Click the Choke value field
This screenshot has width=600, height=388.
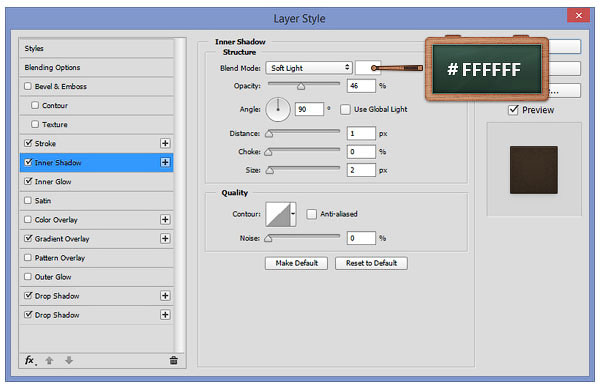[x=361, y=152]
